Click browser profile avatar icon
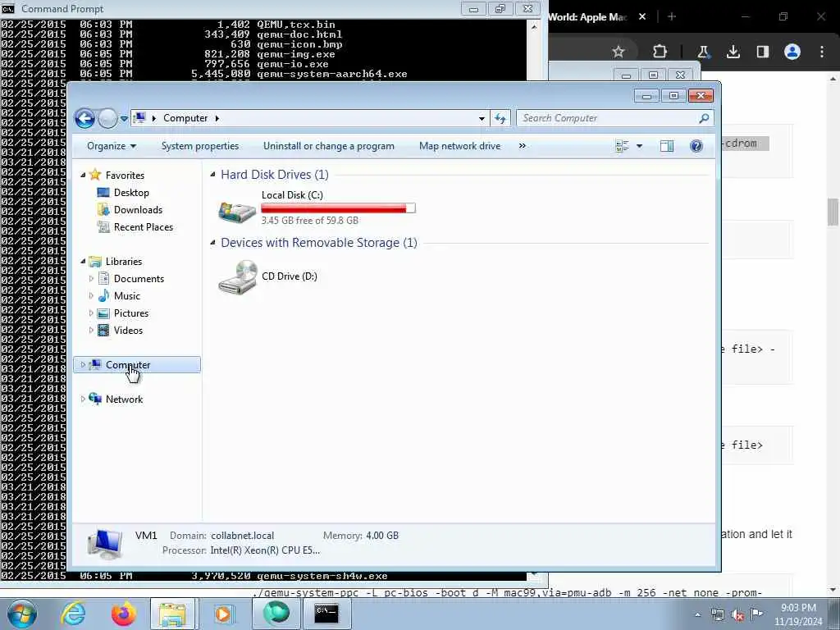Image resolution: width=840 pixels, height=630 pixels. [x=792, y=52]
